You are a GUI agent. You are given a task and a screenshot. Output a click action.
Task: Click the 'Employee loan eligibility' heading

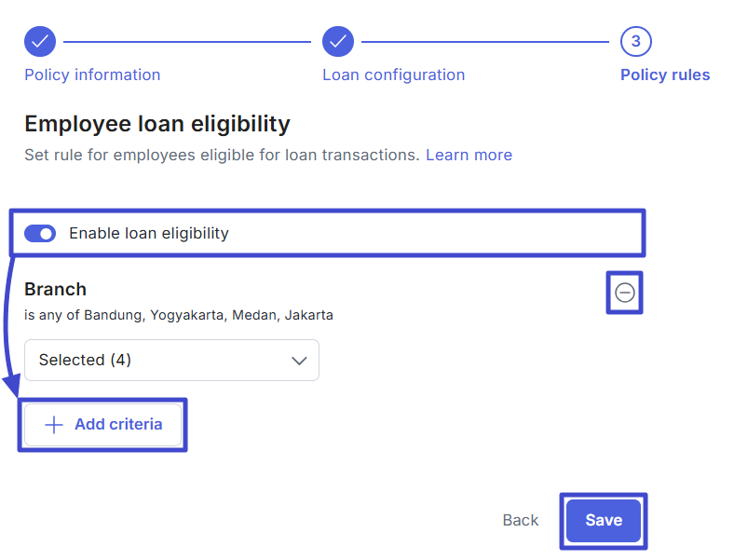(x=157, y=124)
